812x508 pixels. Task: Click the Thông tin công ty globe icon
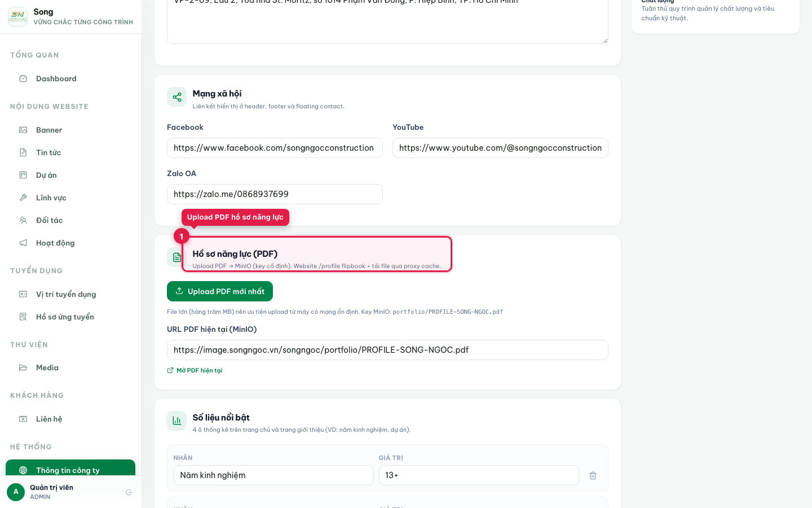click(23, 470)
